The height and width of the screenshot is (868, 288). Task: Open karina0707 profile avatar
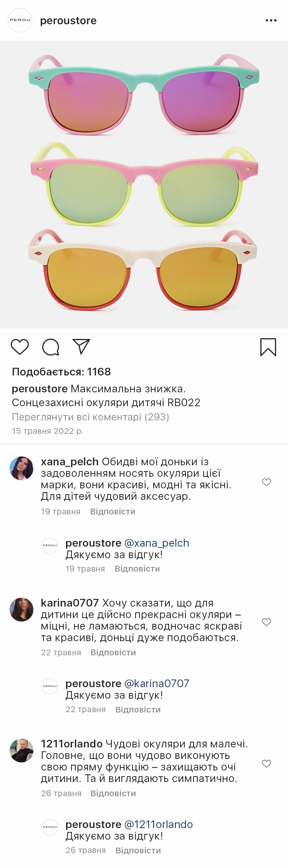coord(22,610)
